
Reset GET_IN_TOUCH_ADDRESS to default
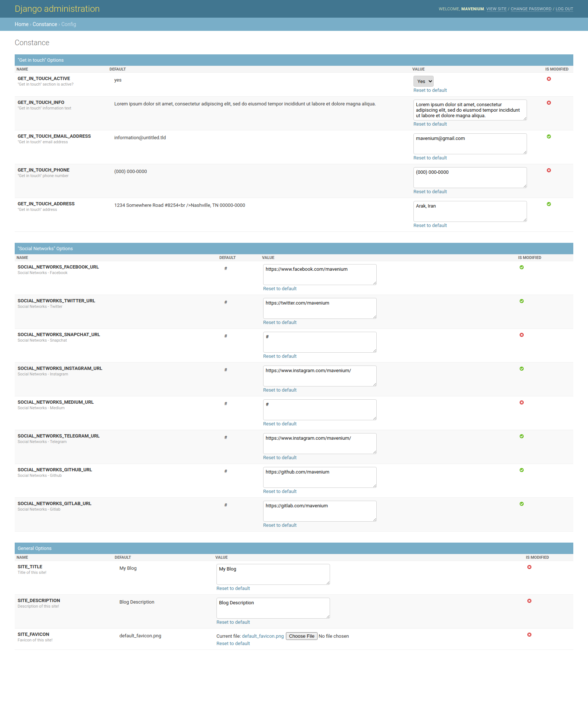[x=430, y=226]
